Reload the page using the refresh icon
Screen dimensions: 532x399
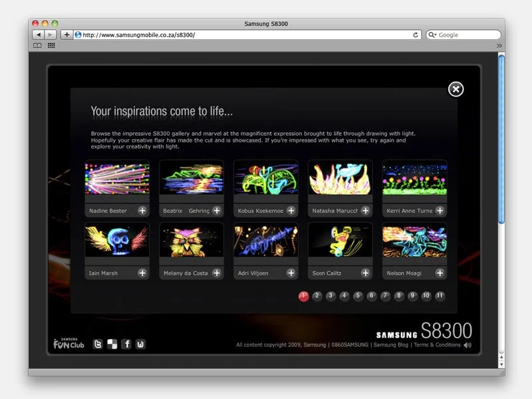pos(415,35)
